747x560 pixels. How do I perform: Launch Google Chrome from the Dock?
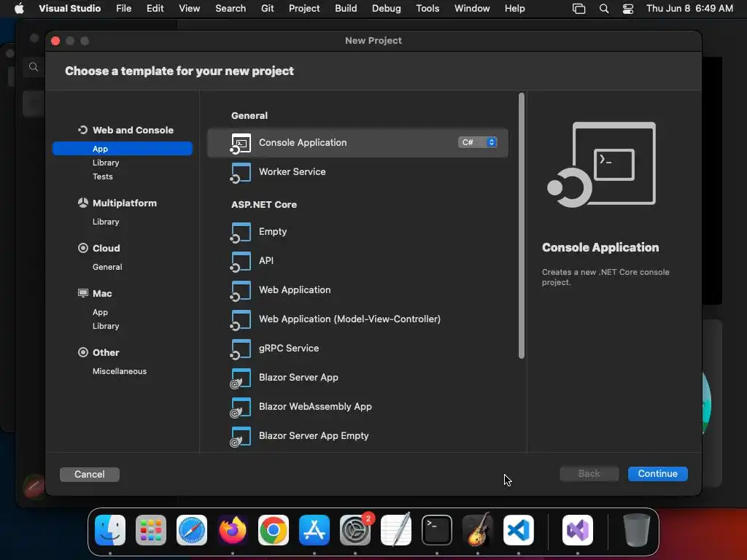coord(274,530)
